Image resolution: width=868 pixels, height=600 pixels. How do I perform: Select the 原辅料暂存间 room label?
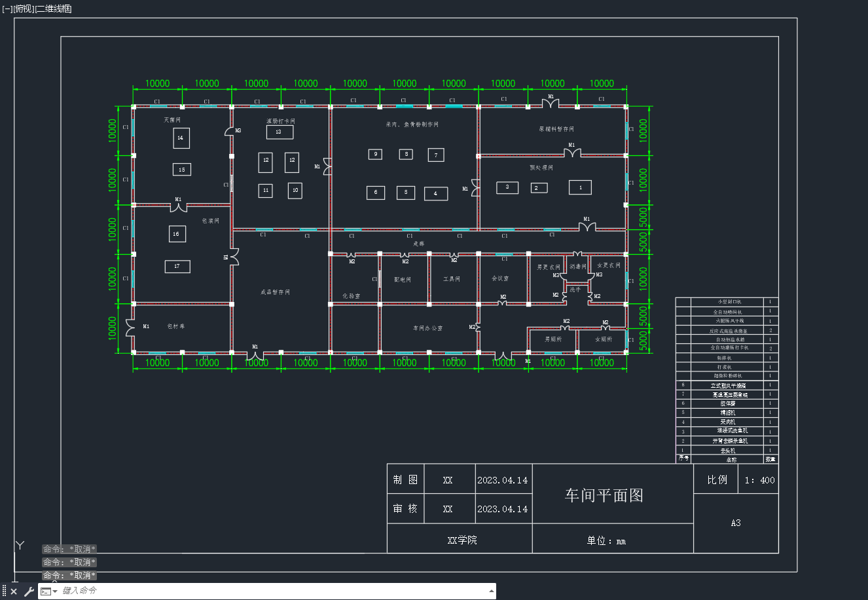click(x=556, y=129)
